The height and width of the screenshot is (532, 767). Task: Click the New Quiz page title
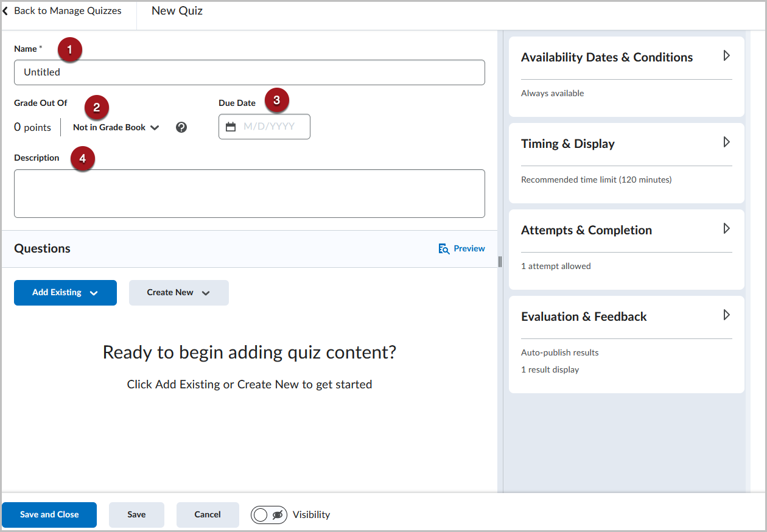click(177, 11)
